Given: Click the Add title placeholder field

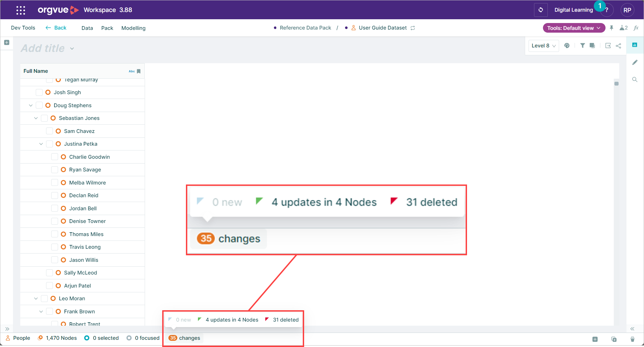Looking at the screenshot, I should (x=43, y=48).
